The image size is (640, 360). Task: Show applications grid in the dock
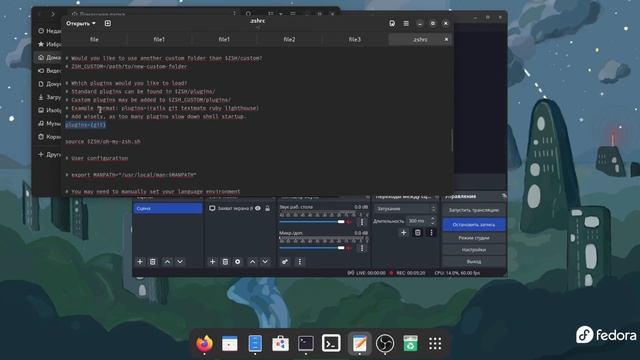(x=435, y=343)
